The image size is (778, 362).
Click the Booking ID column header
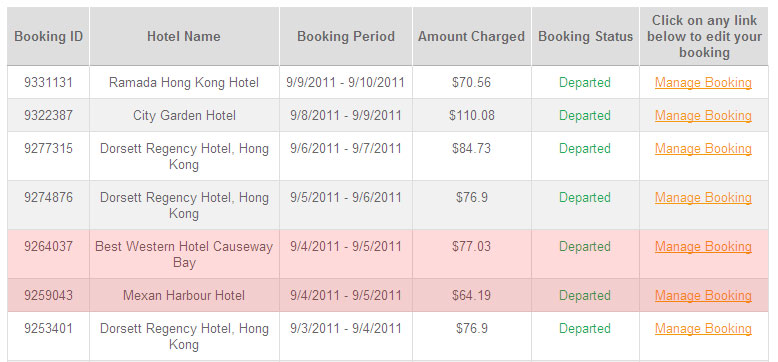pyautogui.click(x=48, y=36)
